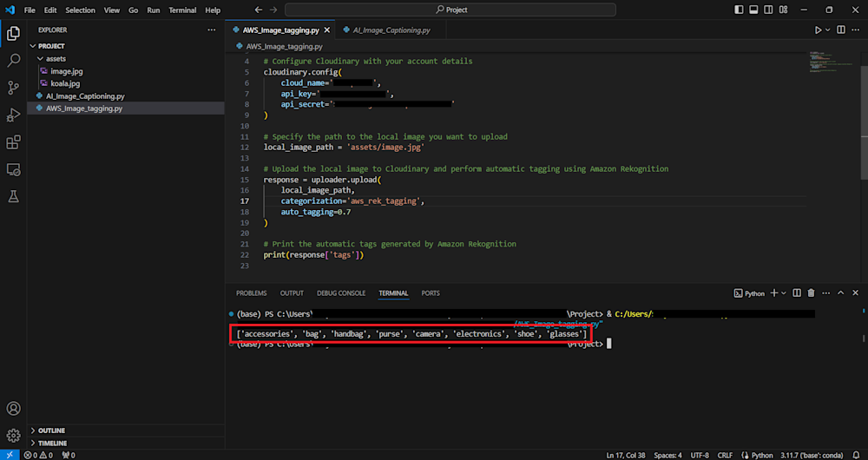Image resolution: width=868 pixels, height=460 pixels.
Task: Open the Remote Explorer view
Action: click(13, 169)
